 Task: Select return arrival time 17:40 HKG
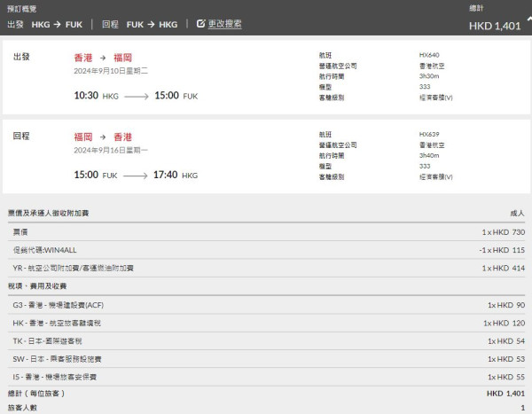pos(176,176)
